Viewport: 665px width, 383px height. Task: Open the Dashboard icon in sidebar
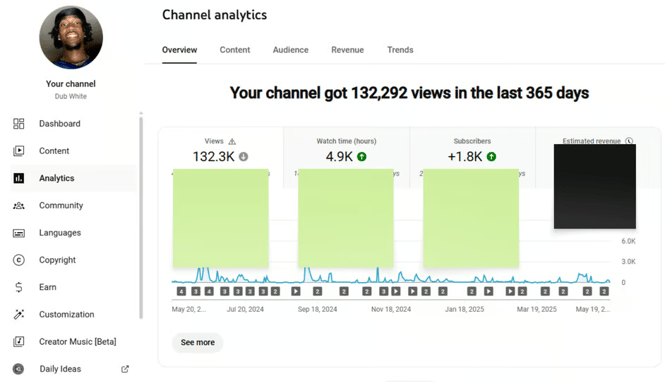tap(19, 123)
